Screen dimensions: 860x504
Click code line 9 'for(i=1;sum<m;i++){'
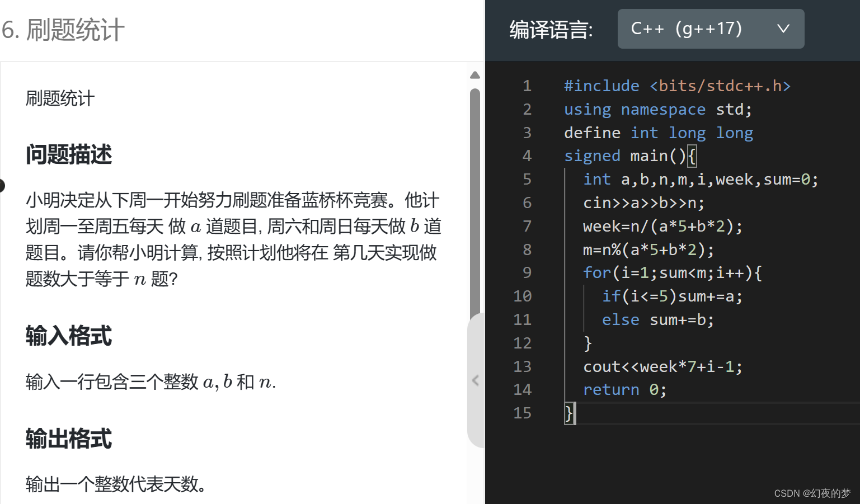click(x=672, y=272)
